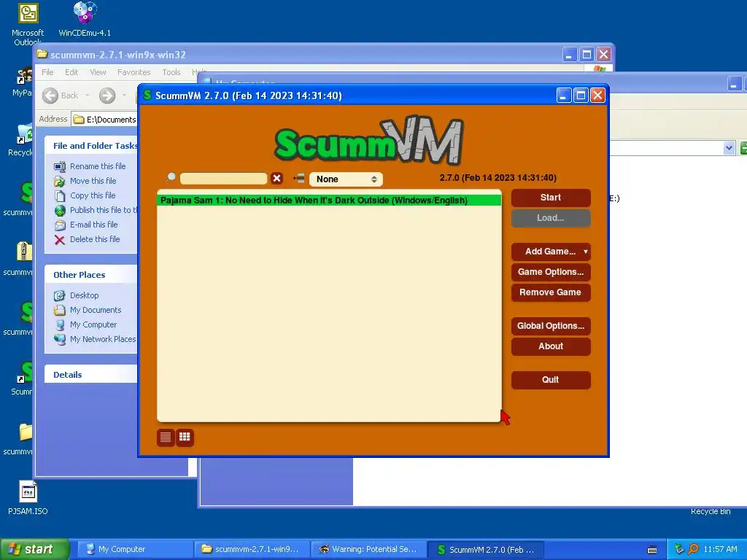Open the Start menu
This screenshot has height=560, width=747.
pyautogui.click(x=35, y=550)
